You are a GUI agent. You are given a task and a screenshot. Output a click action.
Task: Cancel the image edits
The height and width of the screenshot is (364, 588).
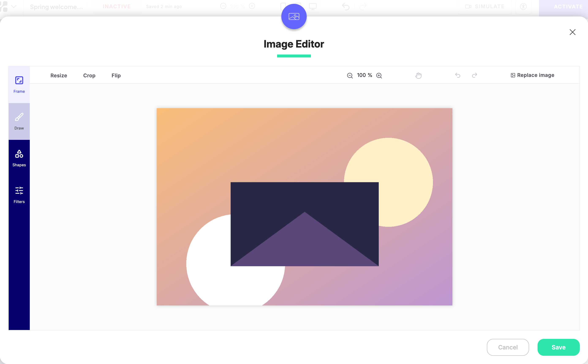tap(508, 347)
